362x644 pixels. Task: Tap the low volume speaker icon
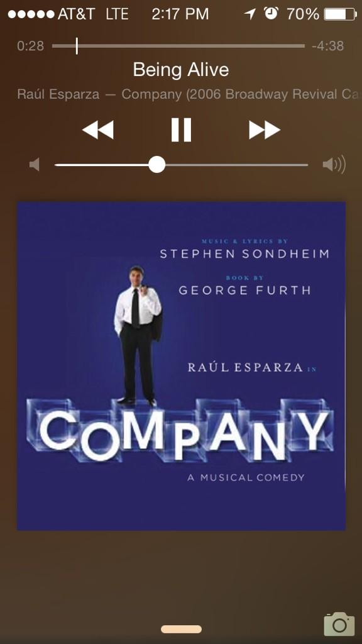pyautogui.click(x=35, y=165)
